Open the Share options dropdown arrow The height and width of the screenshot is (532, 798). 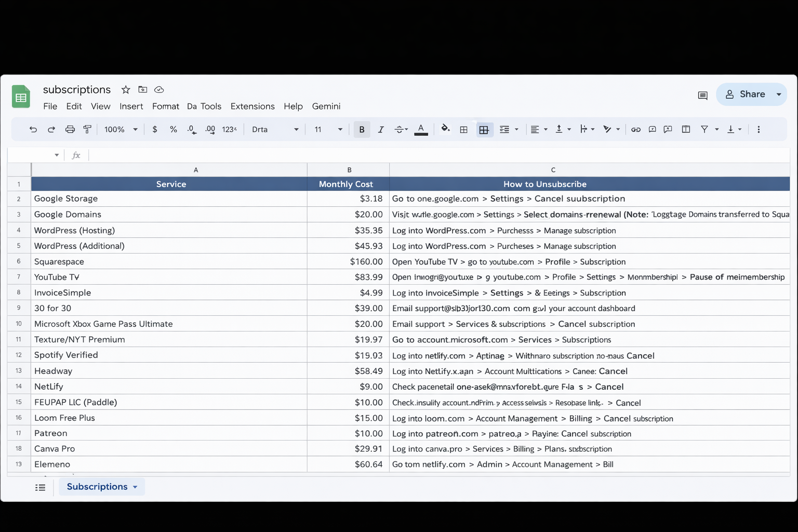click(779, 94)
